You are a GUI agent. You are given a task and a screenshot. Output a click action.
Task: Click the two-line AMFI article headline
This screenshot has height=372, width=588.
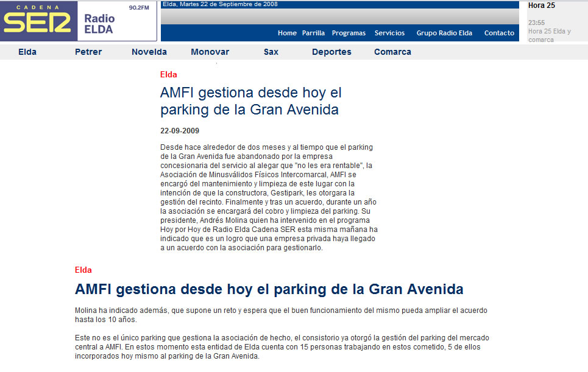(251, 101)
